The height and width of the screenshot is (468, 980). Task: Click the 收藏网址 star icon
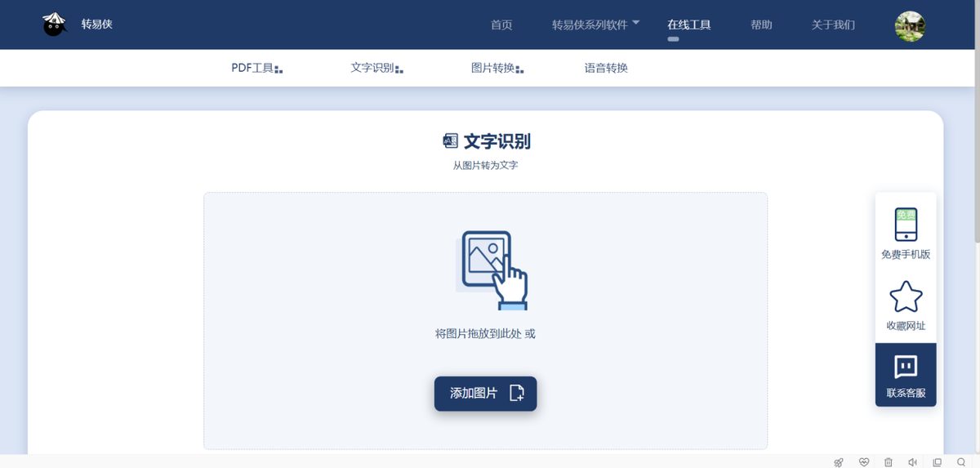pyautogui.click(x=906, y=296)
